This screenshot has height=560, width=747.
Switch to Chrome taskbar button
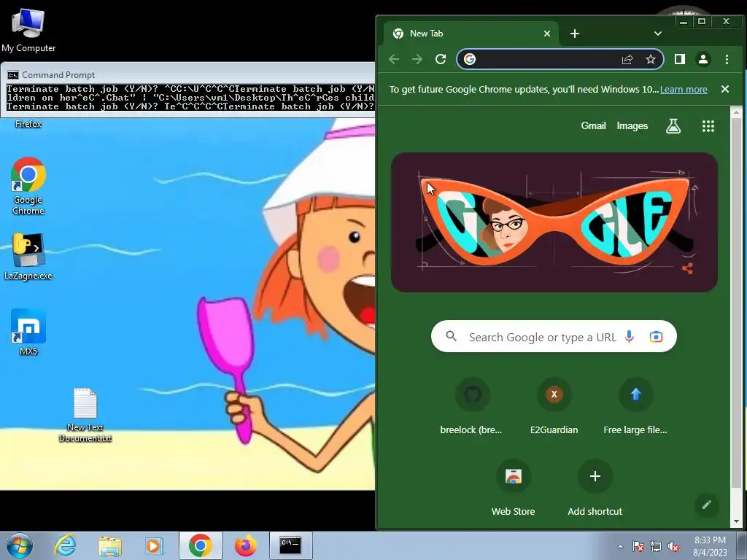pos(200,545)
